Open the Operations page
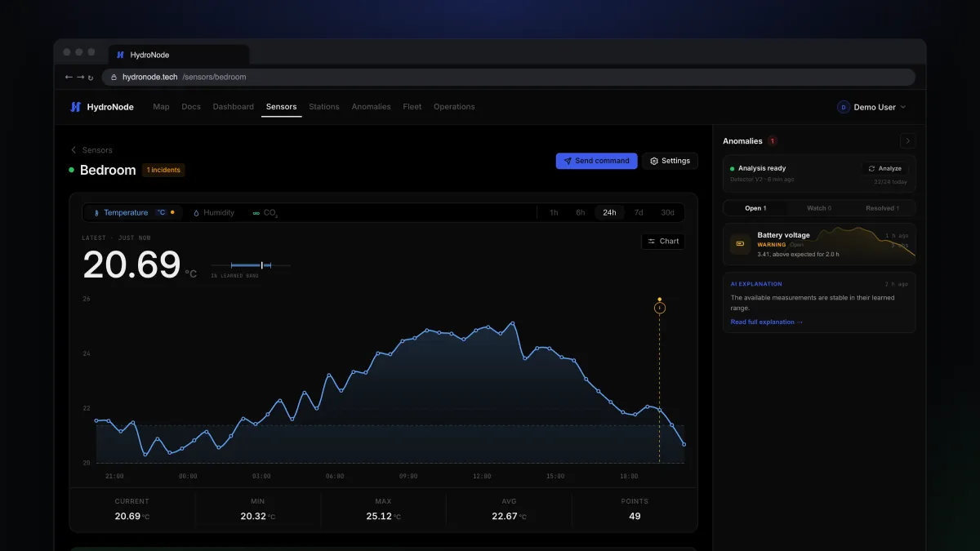Image resolution: width=980 pixels, height=551 pixels. [454, 107]
